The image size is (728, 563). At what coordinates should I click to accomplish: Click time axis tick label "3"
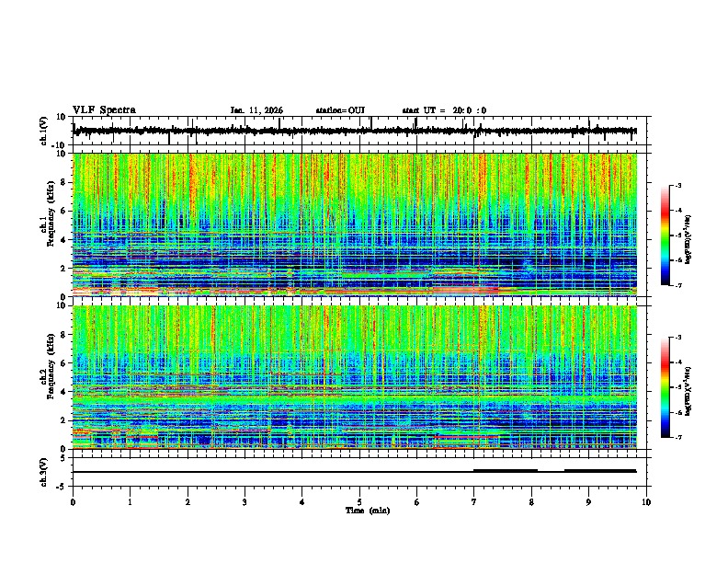tap(245, 502)
